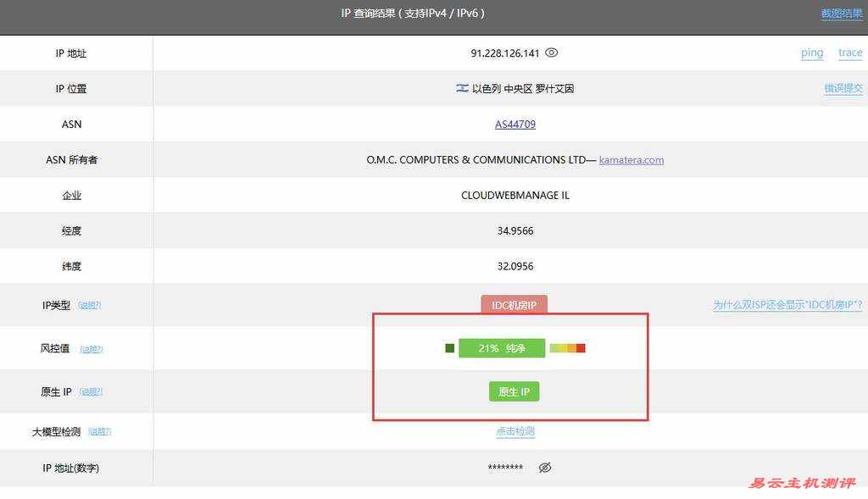The image size is (868, 499).
Task: Toggle the eye icon beside IP 91.228.126.141
Action: point(551,53)
